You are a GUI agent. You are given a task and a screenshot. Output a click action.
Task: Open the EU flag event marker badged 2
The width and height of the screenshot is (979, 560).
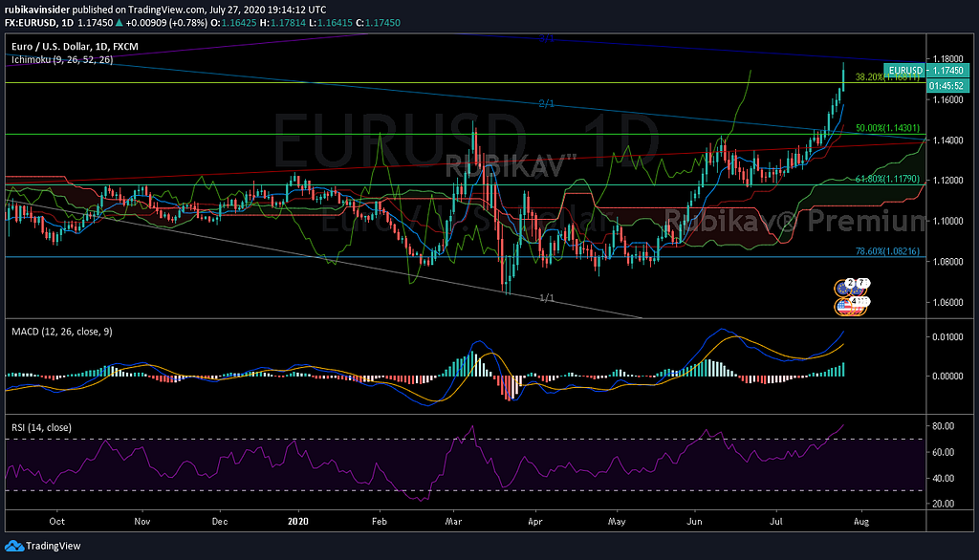pyautogui.click(x=845, y=288)
